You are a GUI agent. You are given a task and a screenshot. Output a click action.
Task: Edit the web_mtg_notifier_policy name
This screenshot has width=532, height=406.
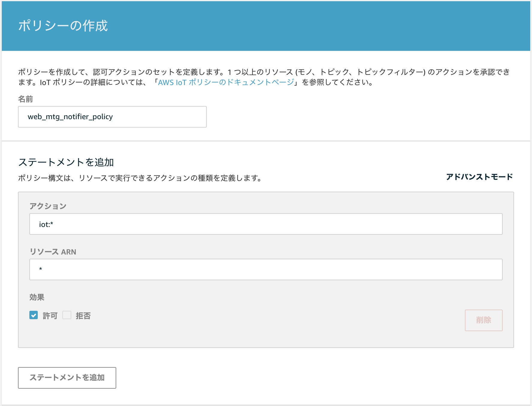(x=112, y=117)
